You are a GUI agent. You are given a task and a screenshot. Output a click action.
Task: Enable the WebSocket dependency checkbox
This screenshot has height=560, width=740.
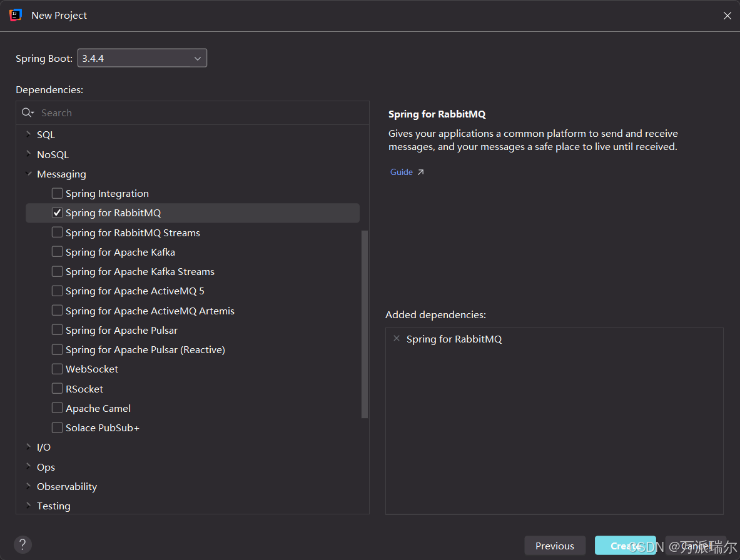click(57, 369)
